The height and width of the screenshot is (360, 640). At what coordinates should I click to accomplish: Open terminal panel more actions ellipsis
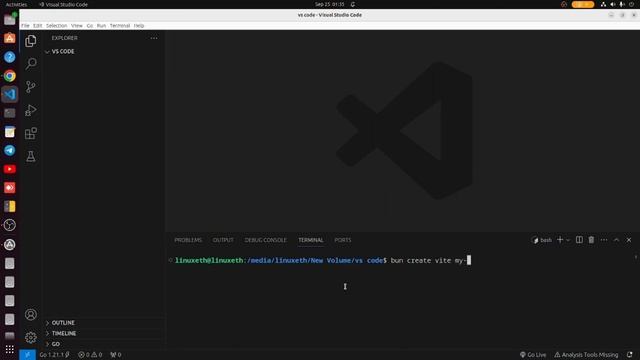pos(604,240)
